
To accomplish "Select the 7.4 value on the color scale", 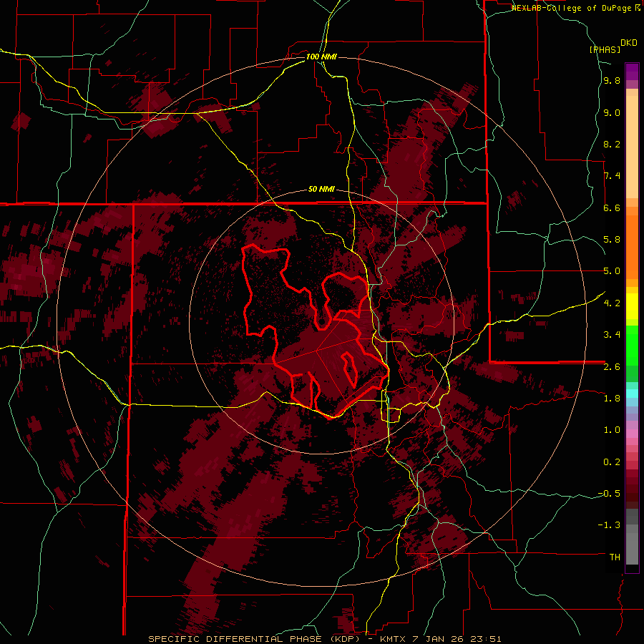I will 612,176.
